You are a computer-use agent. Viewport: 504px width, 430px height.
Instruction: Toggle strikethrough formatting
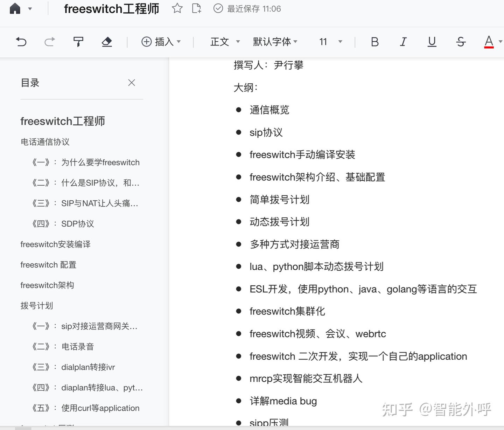tap(461, 42)
